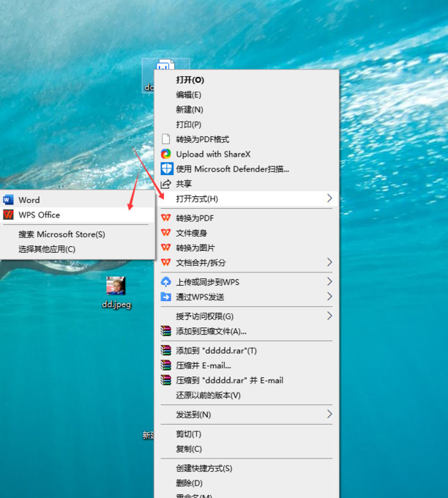Click the WinRAR icon beside 添加到压缩文件(A)
Viewport: 448px width, 498px height.
[165, 331]
